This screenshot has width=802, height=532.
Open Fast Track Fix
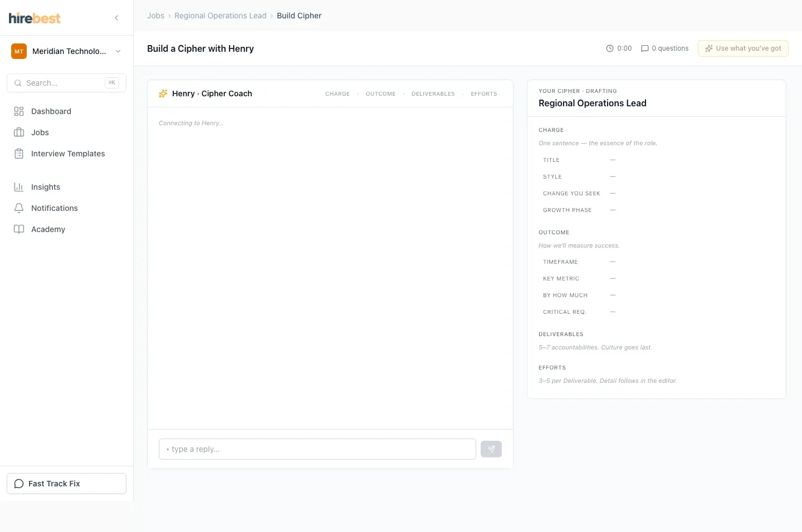[66, 484]
